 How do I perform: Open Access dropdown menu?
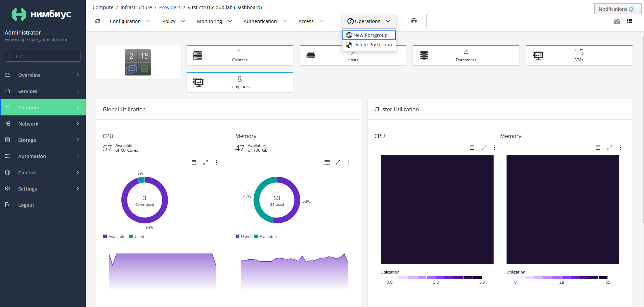click(311, 21)
